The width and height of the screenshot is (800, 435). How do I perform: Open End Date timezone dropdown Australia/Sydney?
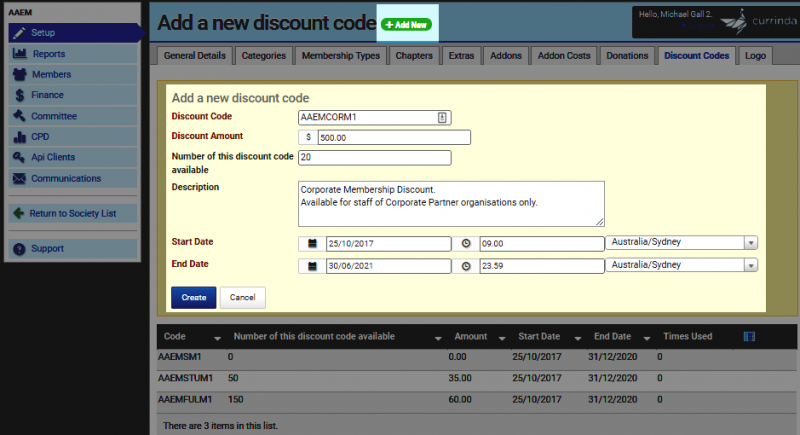[x=681, y=265]
